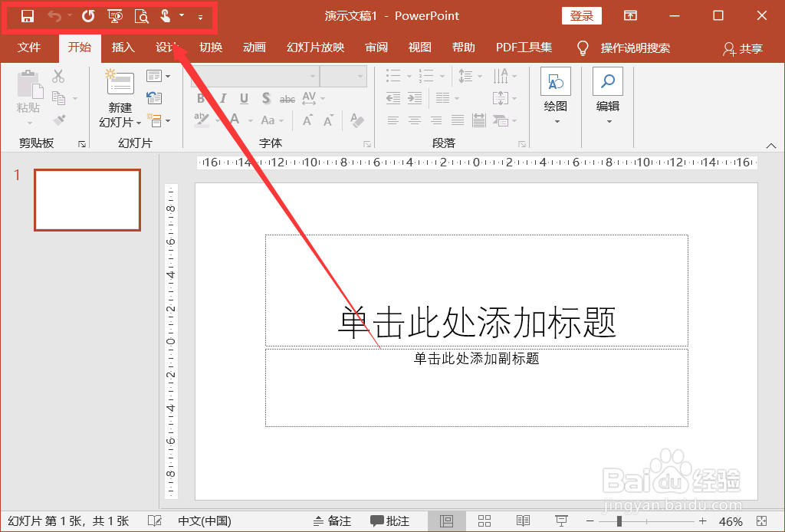Click the Cut scissors icon
Viewport: 785px width, 532px height.
point(58,76)
